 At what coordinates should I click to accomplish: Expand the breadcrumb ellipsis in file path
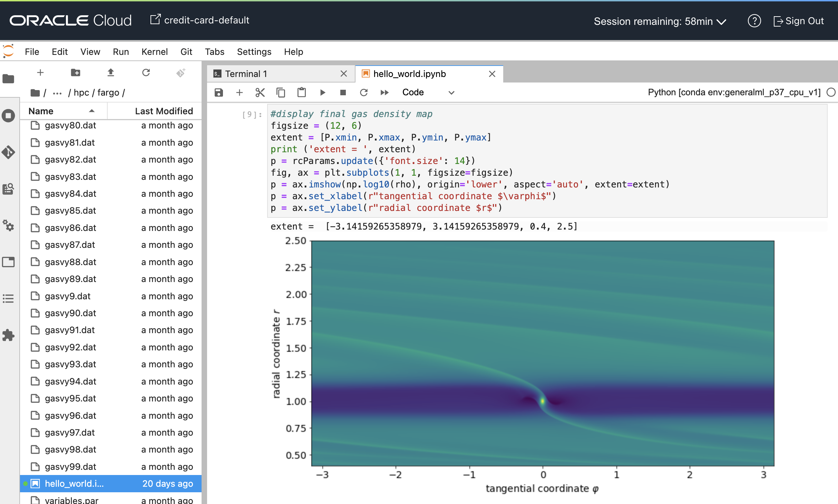(x=57, y=93)
